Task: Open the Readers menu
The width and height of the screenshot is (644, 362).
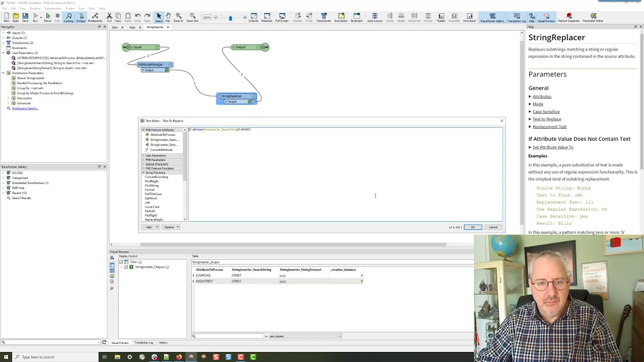Action: pos(35,9)
